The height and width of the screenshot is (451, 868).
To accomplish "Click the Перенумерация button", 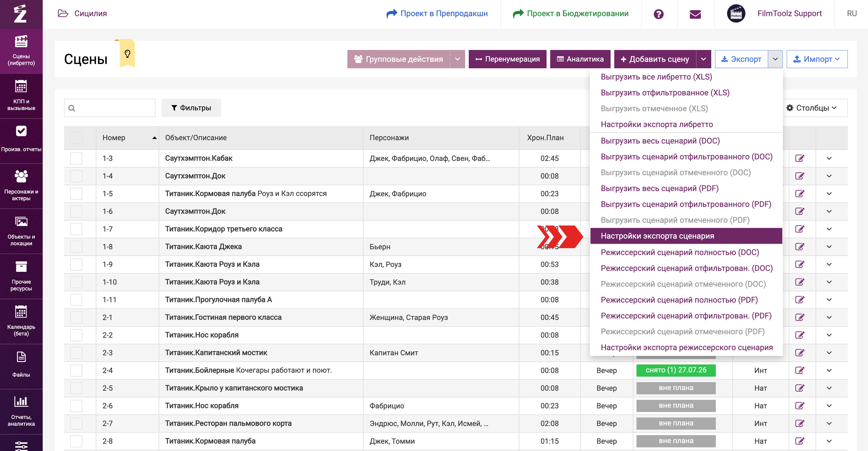I will click(x=508, y=59).
